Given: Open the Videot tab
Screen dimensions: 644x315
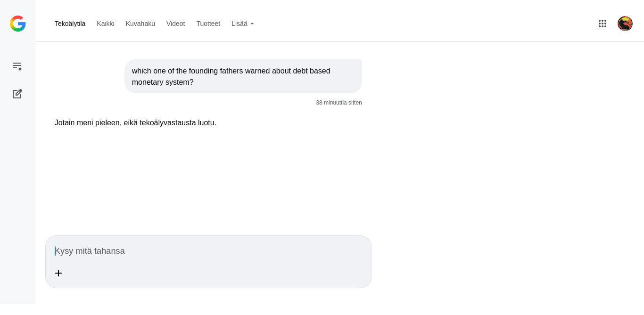Looking at the screenshot, I should pos(175,24).
